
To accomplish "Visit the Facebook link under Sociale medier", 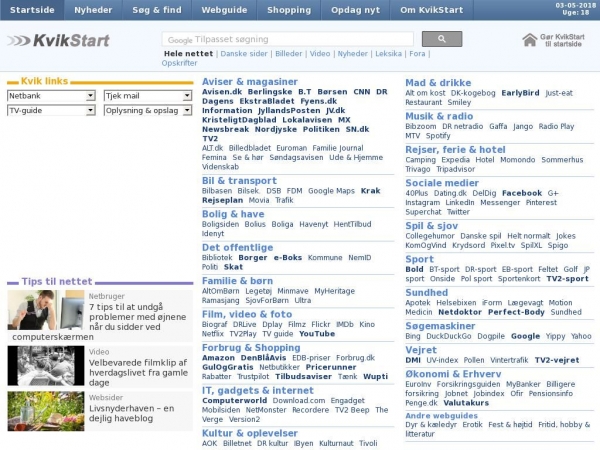I will (521, 193).
